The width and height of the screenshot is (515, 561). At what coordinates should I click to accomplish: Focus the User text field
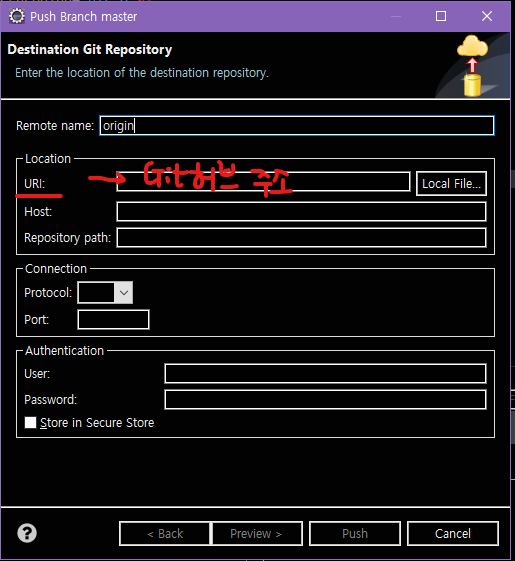pyautogui.click(x=325, y=374)
